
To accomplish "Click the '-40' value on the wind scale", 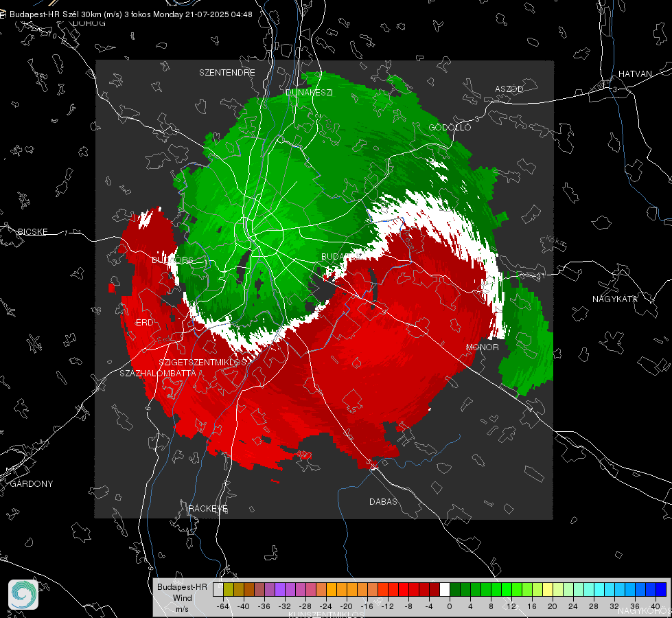I will pyautogui.click(x=244, y=606).
